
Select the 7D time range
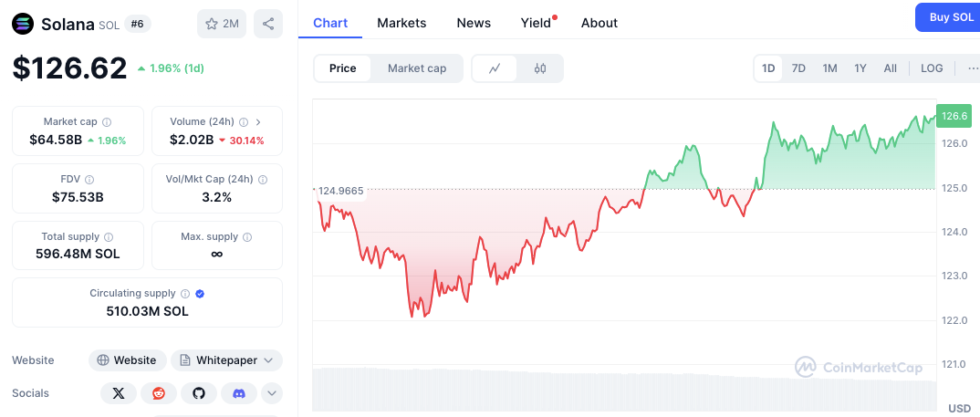coord(798,68)
